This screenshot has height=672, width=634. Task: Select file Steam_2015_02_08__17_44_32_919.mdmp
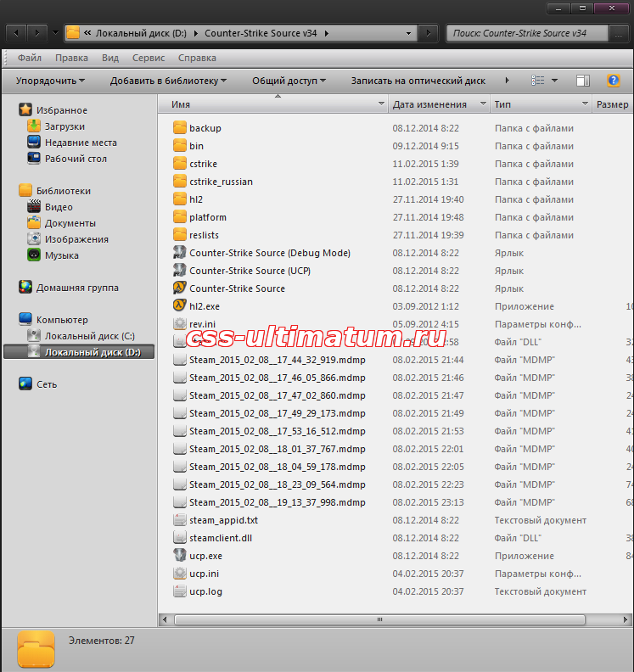click(278, 360)
